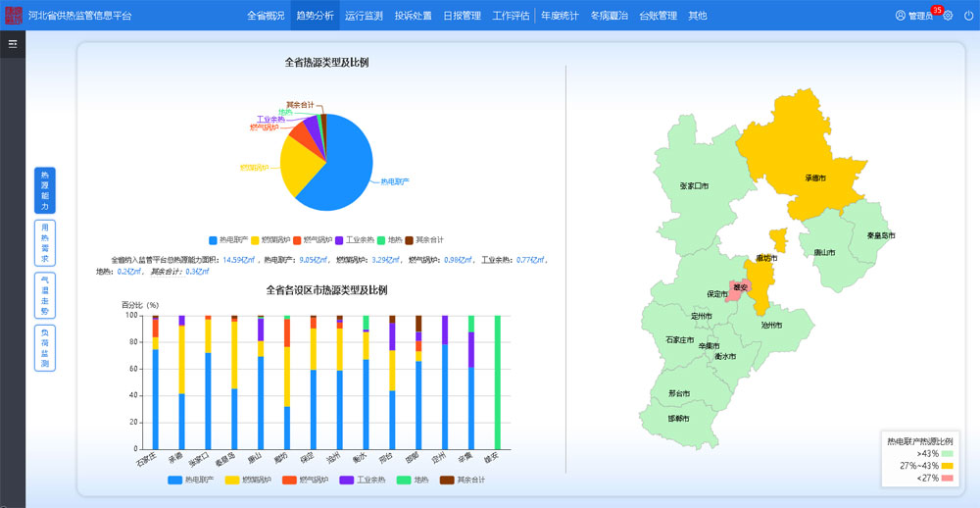The height and width of the screenshot is (508, 980).
Task: Click the power/logout icon
Action: point(968,16)
